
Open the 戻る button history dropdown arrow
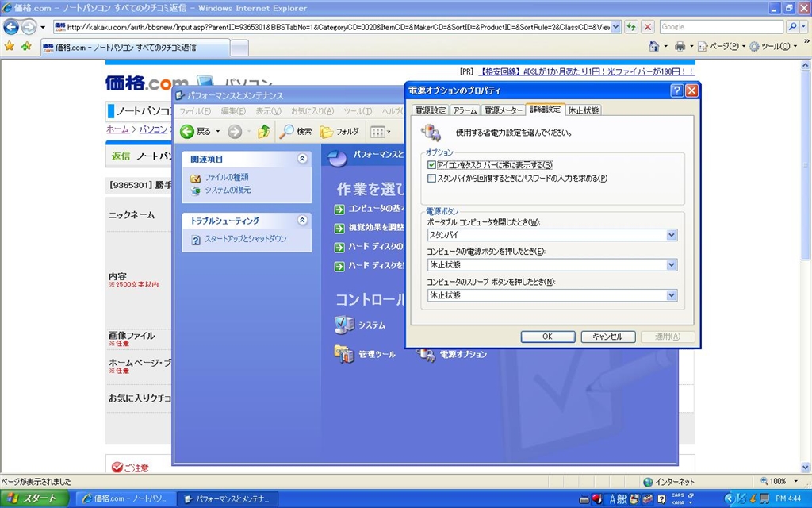(x=218, y=132)
